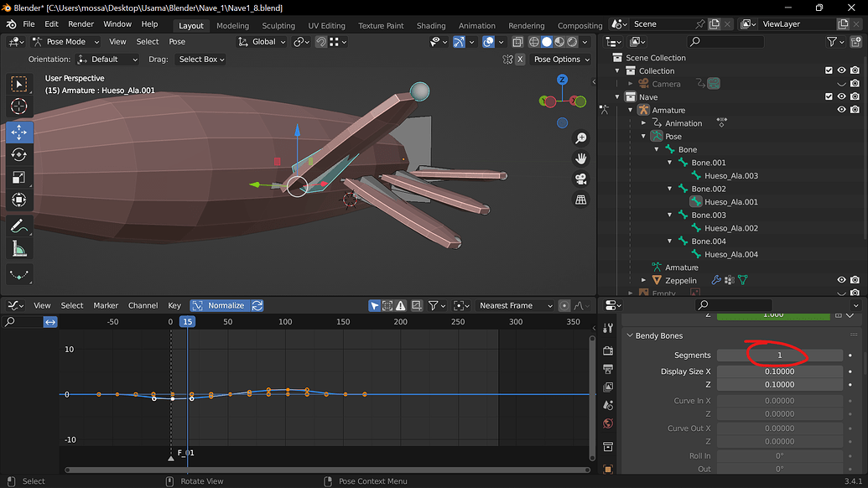This screenshot has width=868, height=488.
Task: Select the Transform tool
Action: (18, 200)
